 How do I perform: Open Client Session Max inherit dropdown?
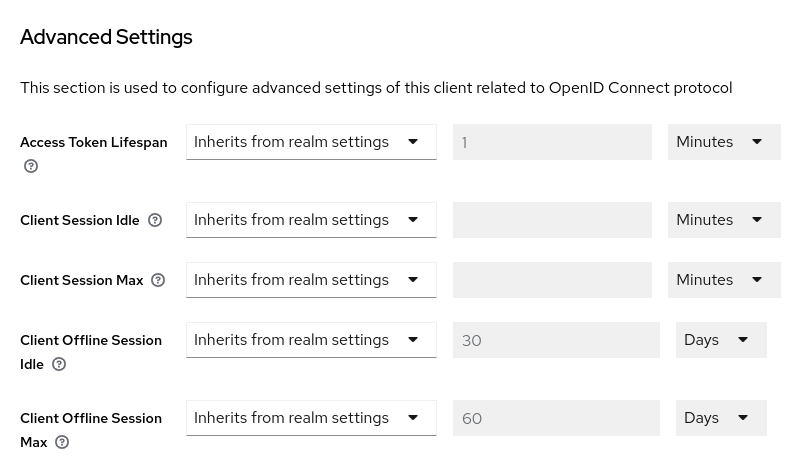[311, 280]
